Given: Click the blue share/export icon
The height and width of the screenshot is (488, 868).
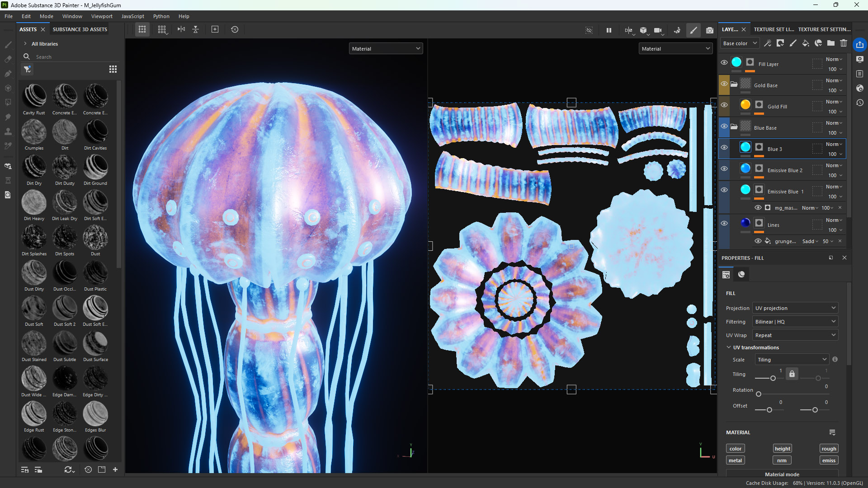Looking at the screenshot, I should point(859,44).
